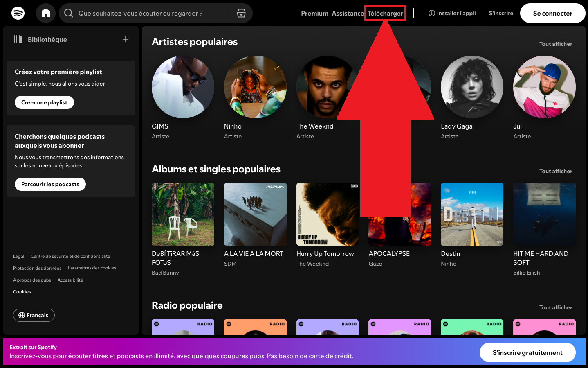
Task: Open Paramètres des cookies link
Action: 92,268
